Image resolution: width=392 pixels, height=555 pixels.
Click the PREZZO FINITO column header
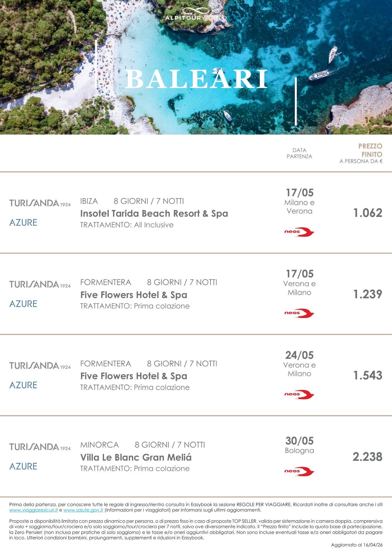coord(370,150)
